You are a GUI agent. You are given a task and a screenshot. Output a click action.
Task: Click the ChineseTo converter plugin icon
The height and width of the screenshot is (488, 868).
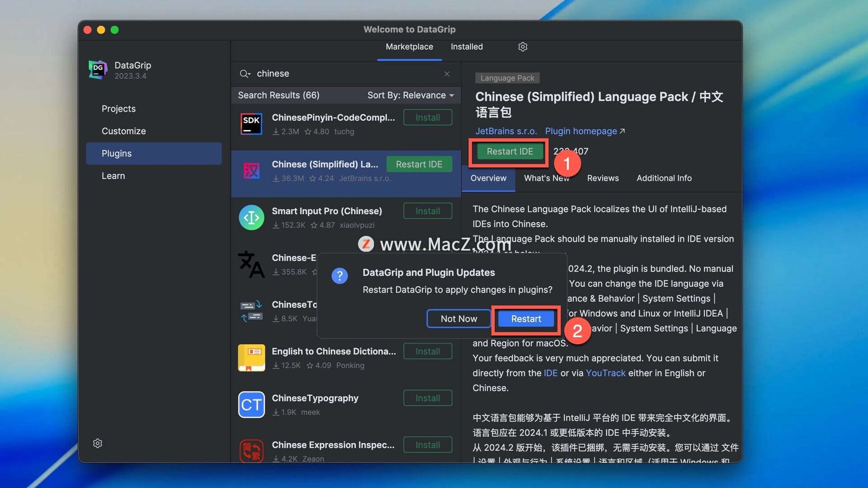point(251,311)
